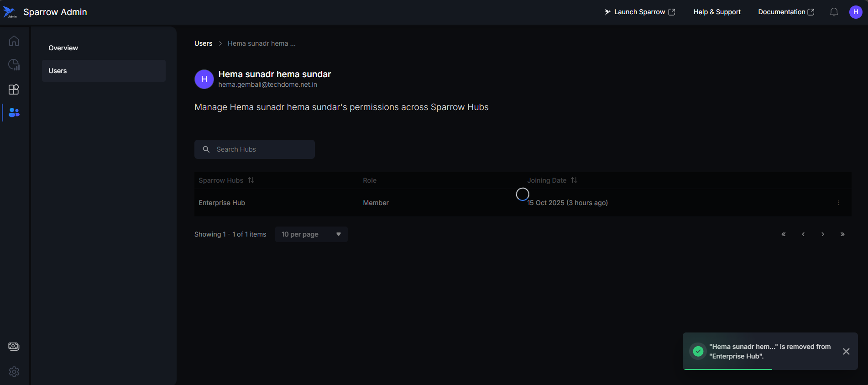Go to the next page arrow
The height and width of the screenshot is (385, 868).
click(x=823, y=234)
